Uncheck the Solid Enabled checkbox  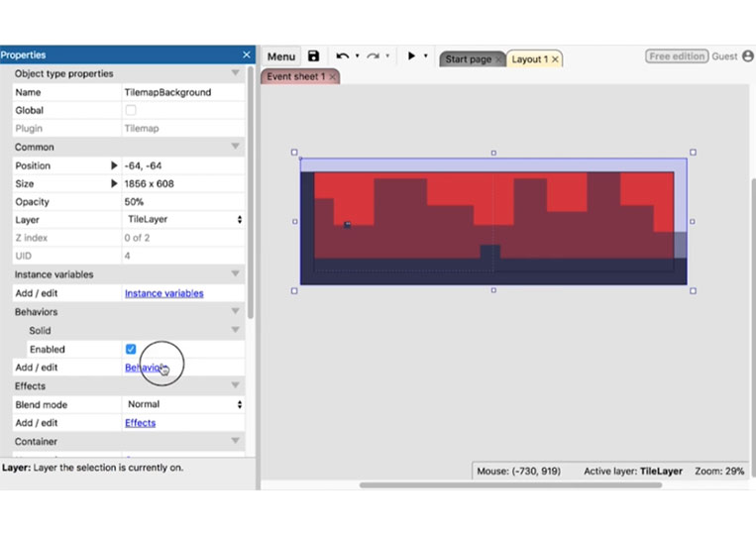(x=131, y=349)
